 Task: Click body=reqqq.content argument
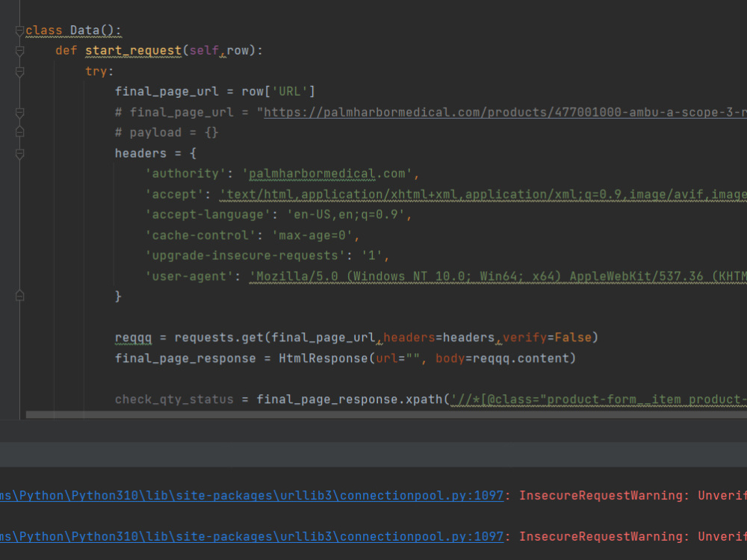502,358
